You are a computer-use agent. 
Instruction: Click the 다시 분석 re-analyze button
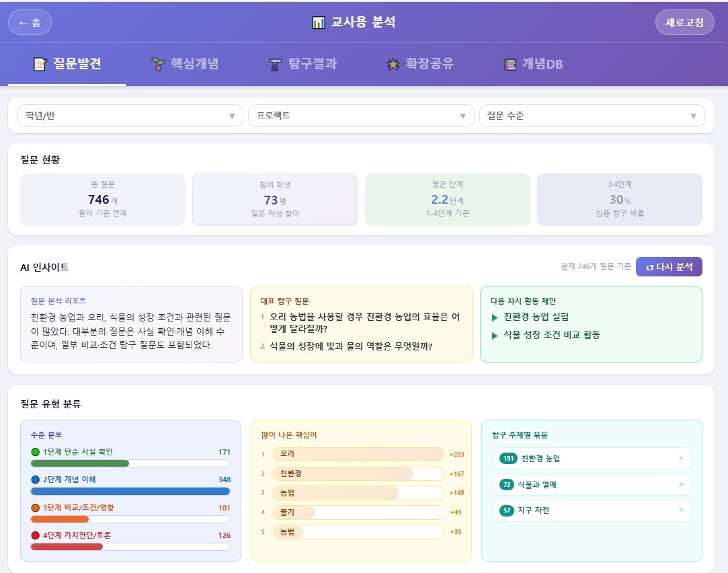(x=669, y=266)
